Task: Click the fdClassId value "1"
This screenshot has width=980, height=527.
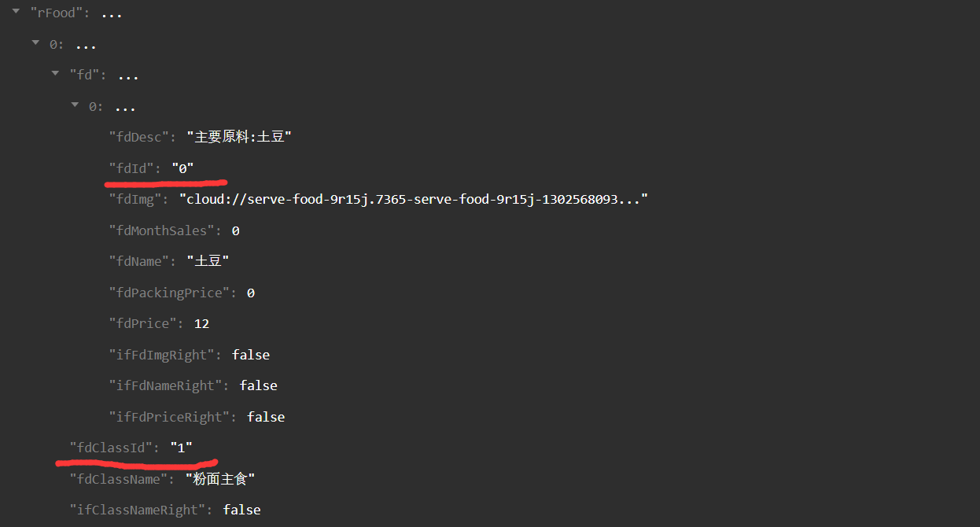Action: coord(182,448)
